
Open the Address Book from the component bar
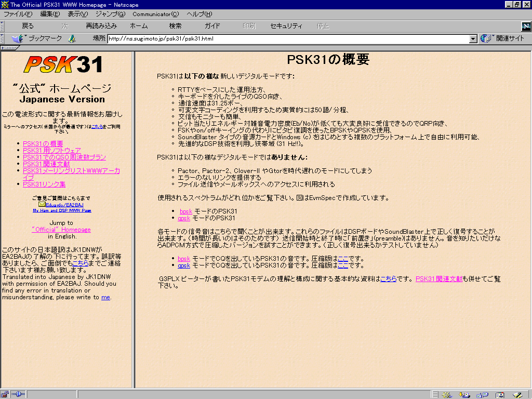click(499, 395)
